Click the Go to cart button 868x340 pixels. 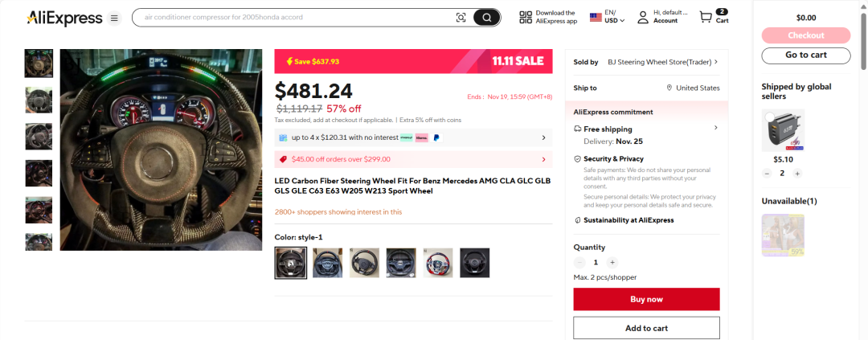(805, 55)
